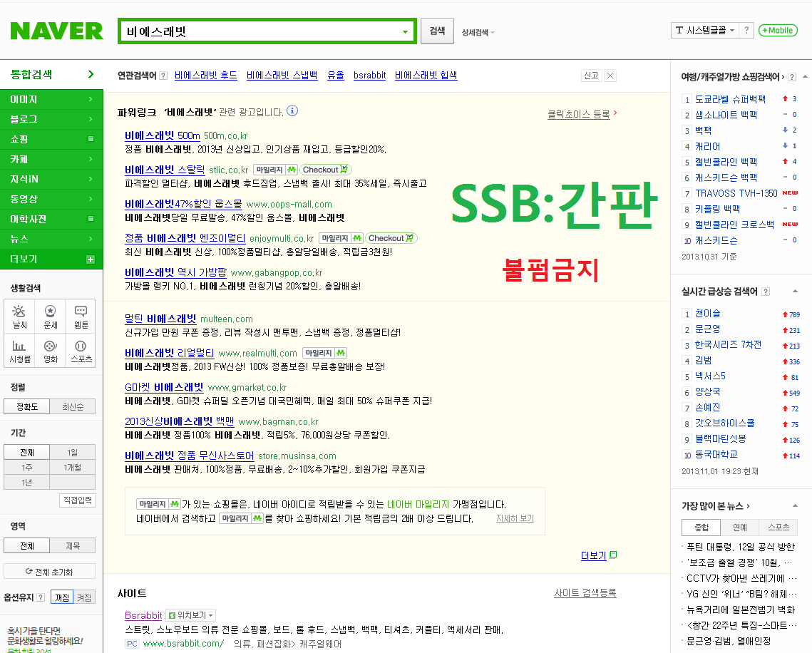The width and height of the screenshot is (812, 653).
Task: Open the 지식iN search category
Action: [51, 179]
